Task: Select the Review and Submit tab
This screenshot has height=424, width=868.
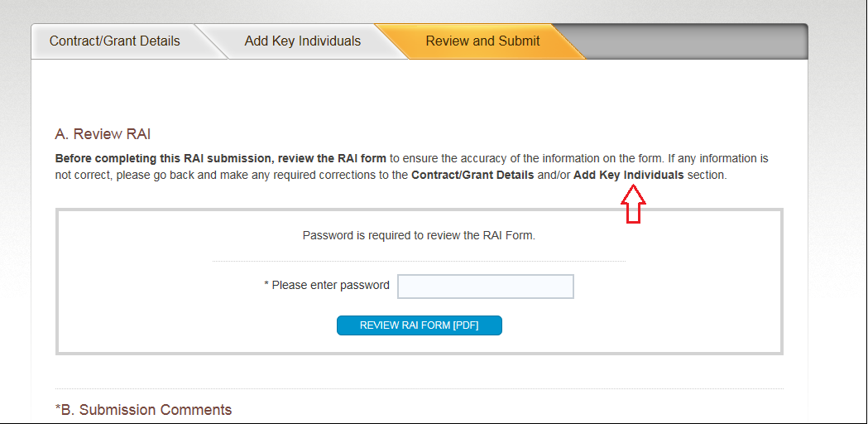Action: 482,41
